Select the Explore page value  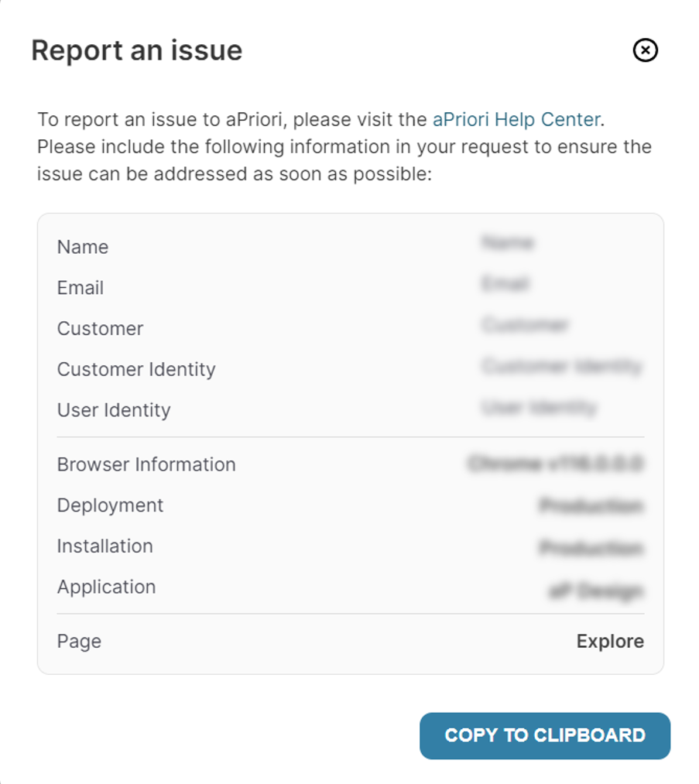click(610, 642)
